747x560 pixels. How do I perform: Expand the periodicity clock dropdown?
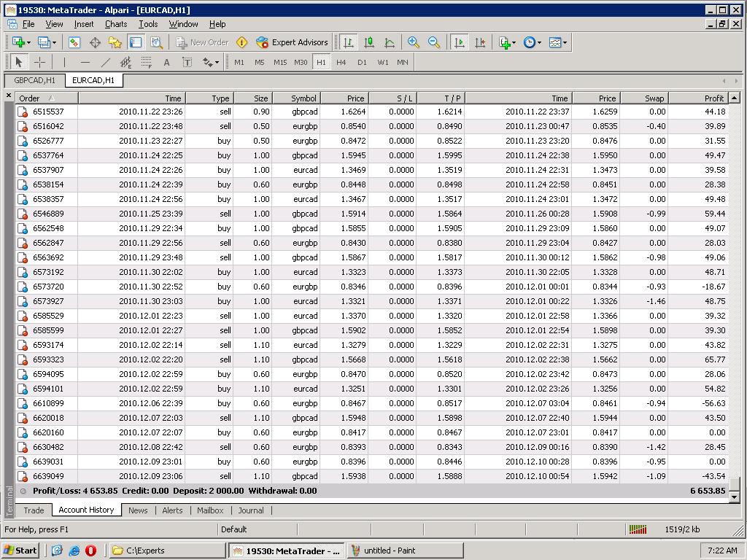pos(533,42)
